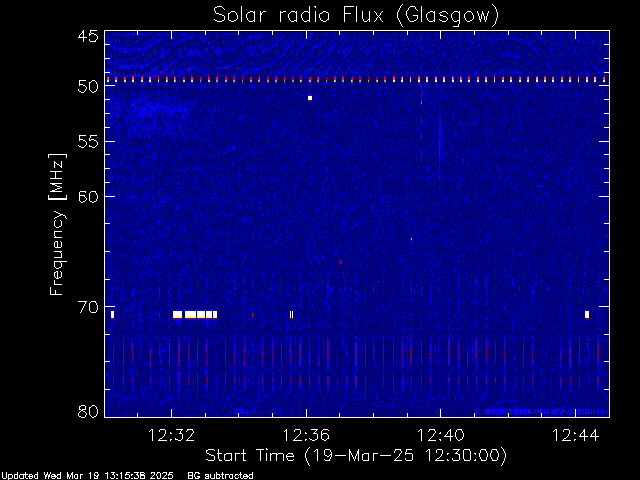
Task: Click the 'Updated Wed Mar 19 13:15:36 2025' text
Action: pos(87,476)
